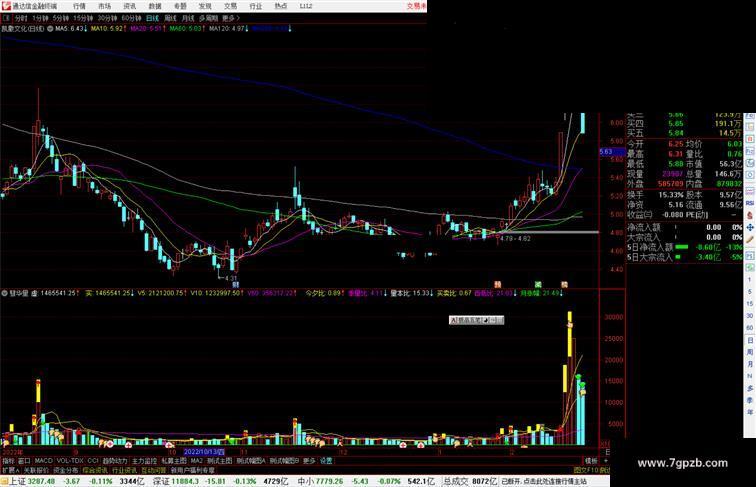Viewport: 756px width, 487px height.
Task: Select the 1-minute shortcut in right sidebar
Action: [x=750, y=280]
